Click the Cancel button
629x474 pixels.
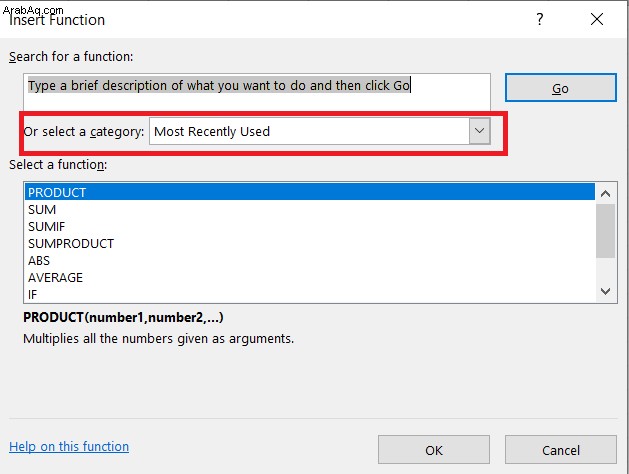(x=561, y=450)
